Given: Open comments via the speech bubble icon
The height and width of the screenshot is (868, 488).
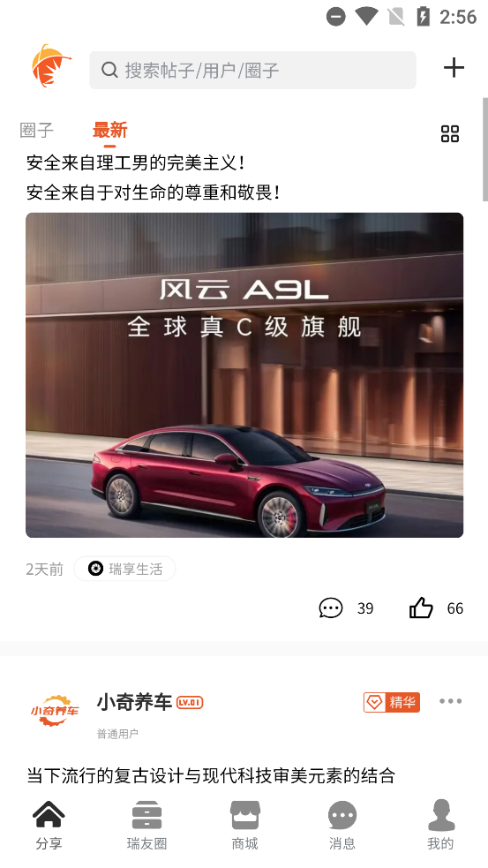Looking at the screenshot, I should [x=331, y=608].
